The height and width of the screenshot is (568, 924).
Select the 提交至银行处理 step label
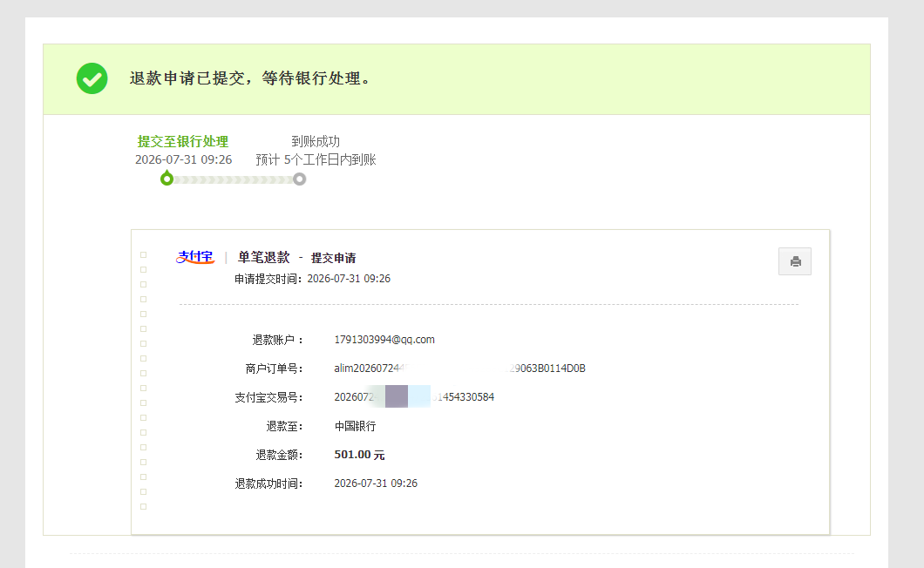[x=183, y=141]
